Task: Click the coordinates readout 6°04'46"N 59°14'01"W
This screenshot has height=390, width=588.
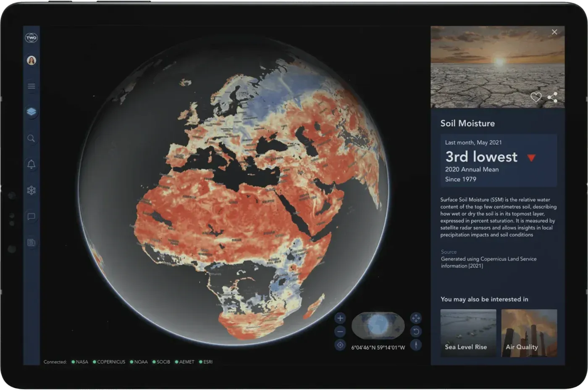Action: pos(378,348)
